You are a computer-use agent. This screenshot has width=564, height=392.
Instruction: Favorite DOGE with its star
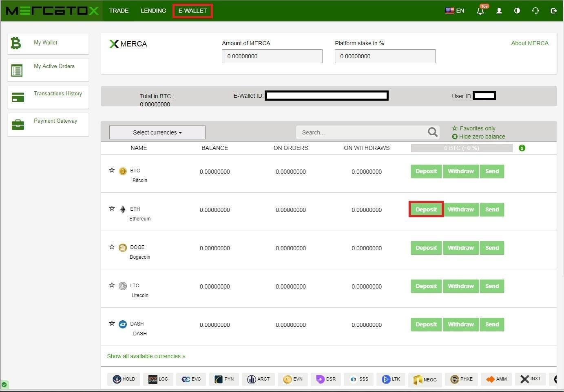[112, 247]
